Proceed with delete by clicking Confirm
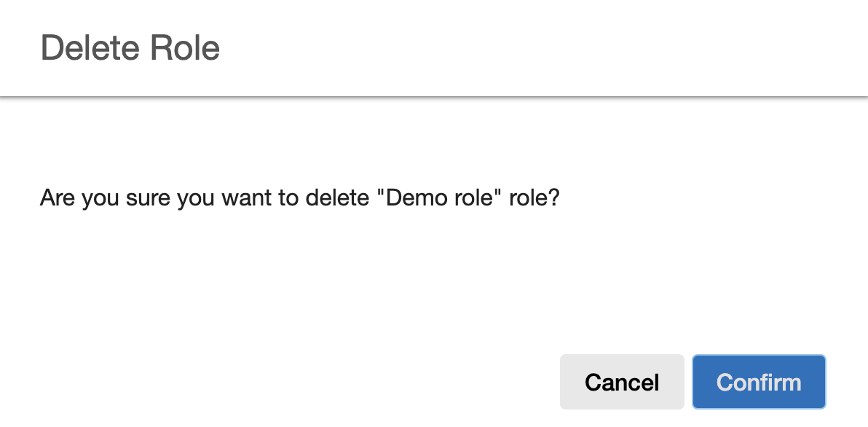Viewport: 868px width, 427px height. (x=758, y=382)
